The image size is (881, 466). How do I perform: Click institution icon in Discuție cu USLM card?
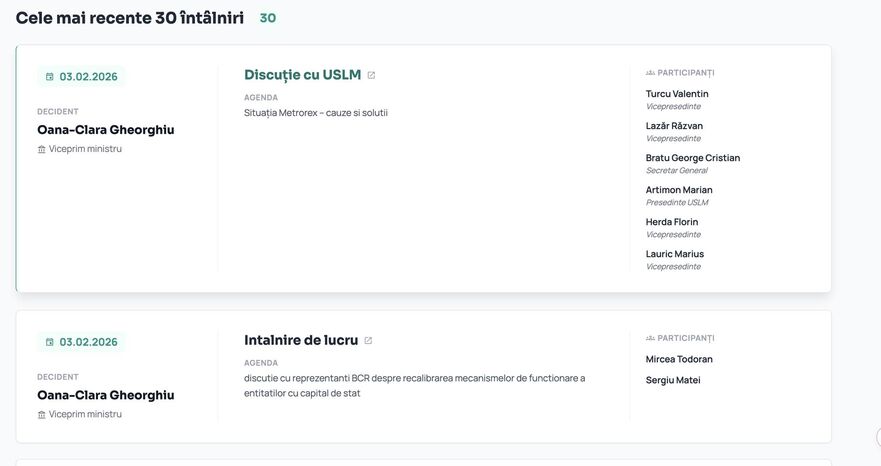tap(42, 149)
